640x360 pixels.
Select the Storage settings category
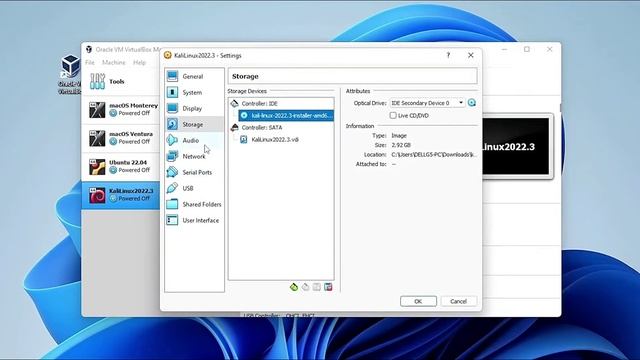(194, 124)
